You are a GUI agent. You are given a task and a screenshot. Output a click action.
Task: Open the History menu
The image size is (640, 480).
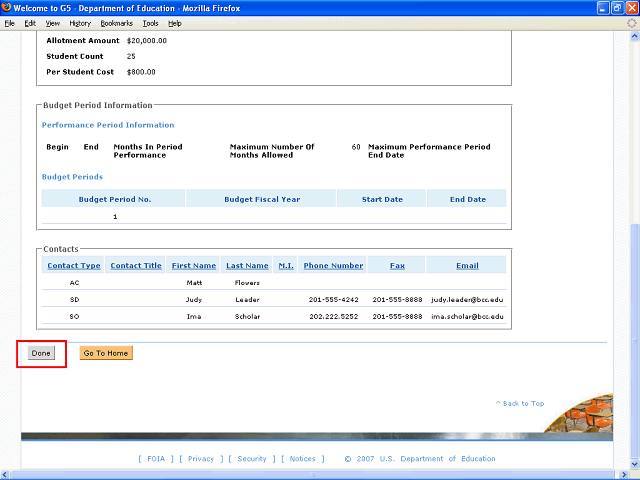(x=80, y=23)
